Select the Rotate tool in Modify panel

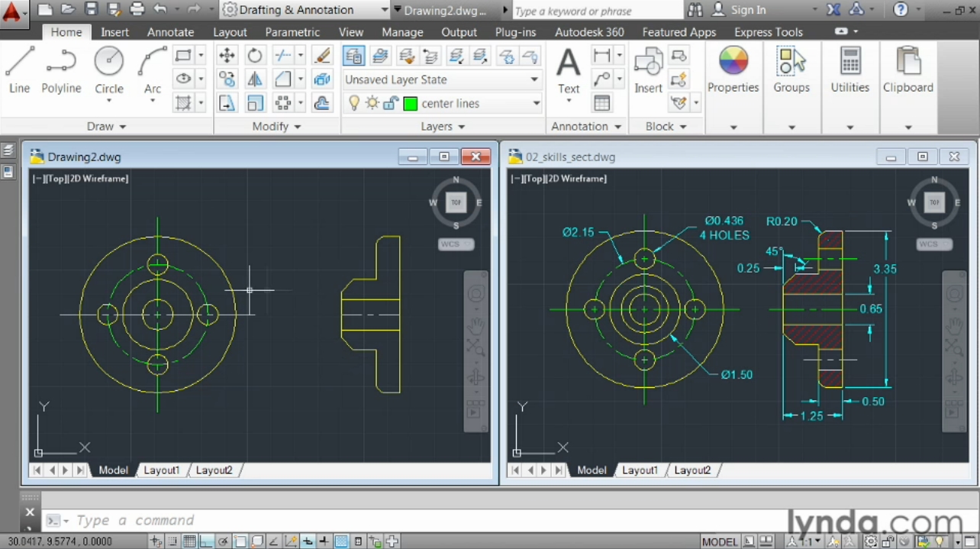(x=255, y=56)
